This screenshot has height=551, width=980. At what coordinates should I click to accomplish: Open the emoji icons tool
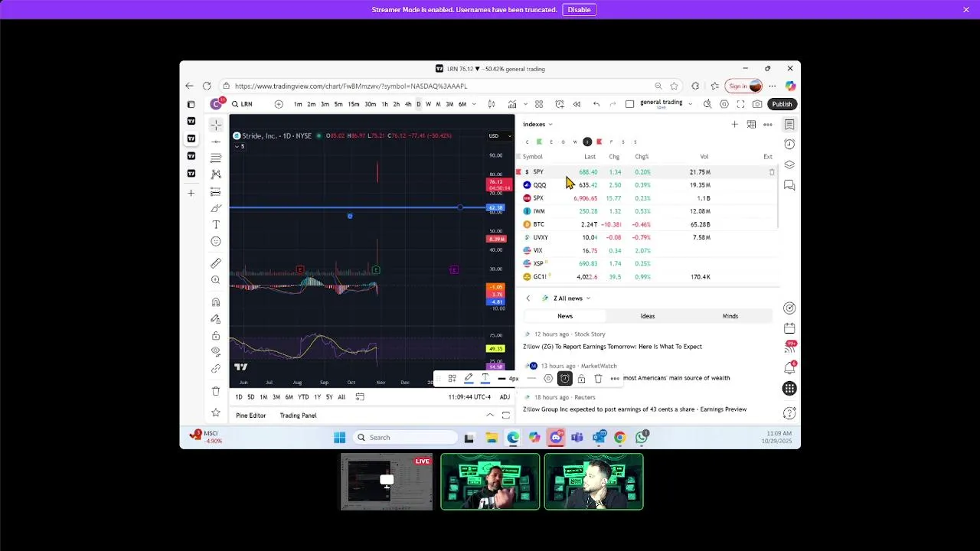coord(216,242)
